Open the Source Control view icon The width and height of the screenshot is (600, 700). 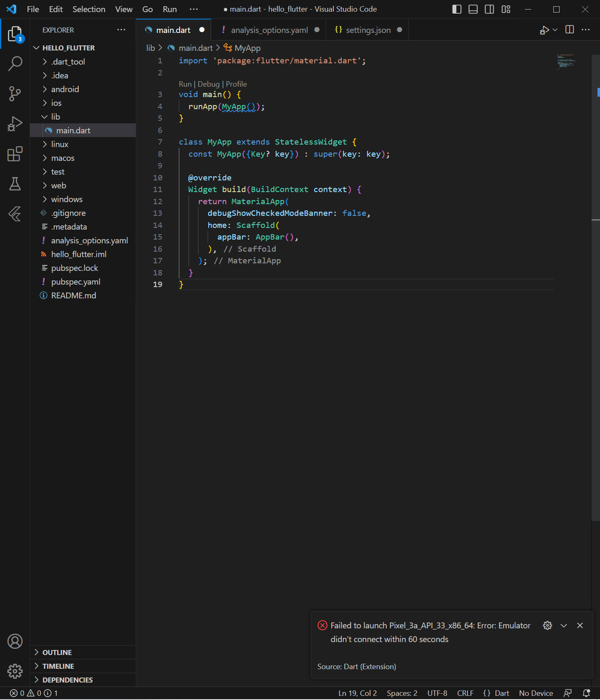[x=15, y=94]
